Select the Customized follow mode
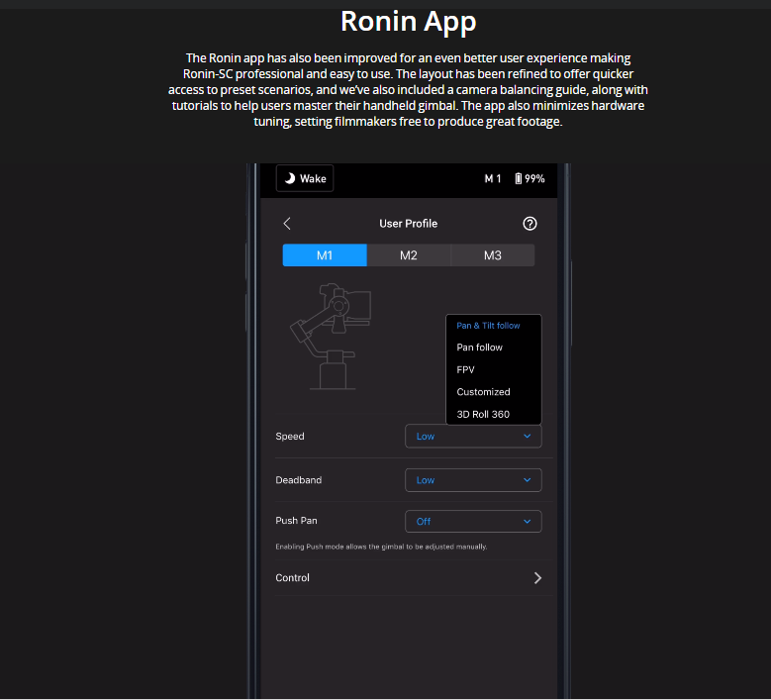This screenshot has height=700, width=771. click(483, 392)
